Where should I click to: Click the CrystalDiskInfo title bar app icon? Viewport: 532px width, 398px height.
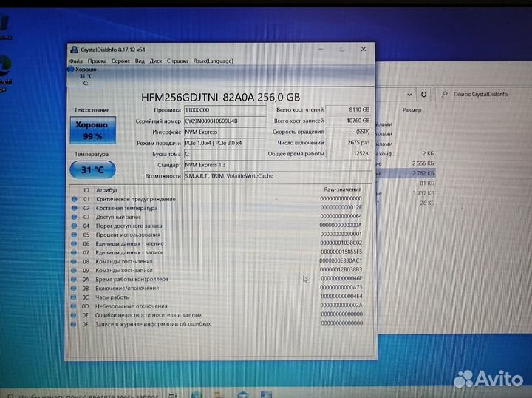pos(74,50)
